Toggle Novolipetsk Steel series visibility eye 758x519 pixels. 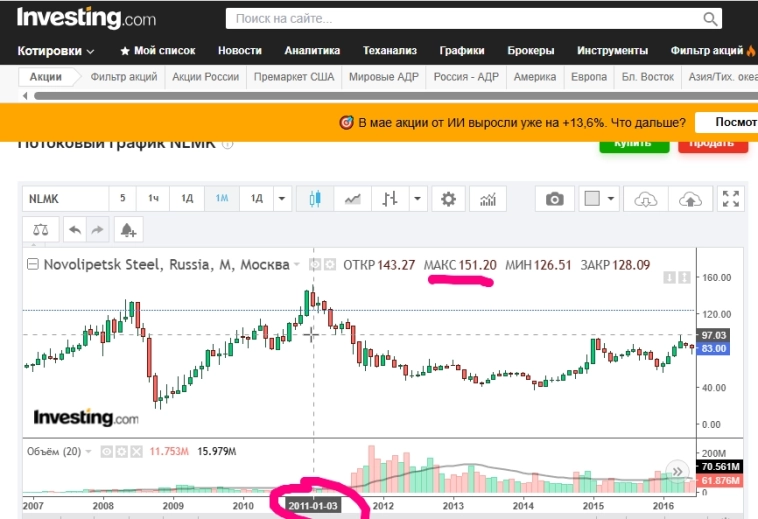tap(315, 265)
